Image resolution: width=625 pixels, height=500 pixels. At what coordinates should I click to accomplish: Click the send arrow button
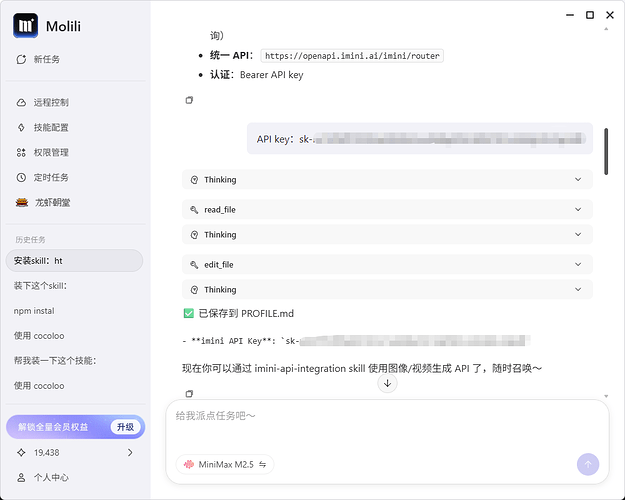(x=588, y=465)
